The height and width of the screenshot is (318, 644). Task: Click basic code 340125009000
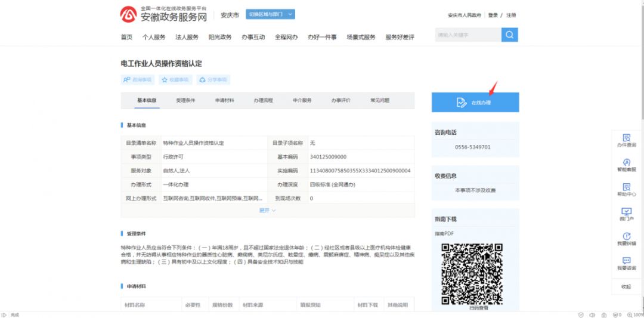tap(328, 157)
